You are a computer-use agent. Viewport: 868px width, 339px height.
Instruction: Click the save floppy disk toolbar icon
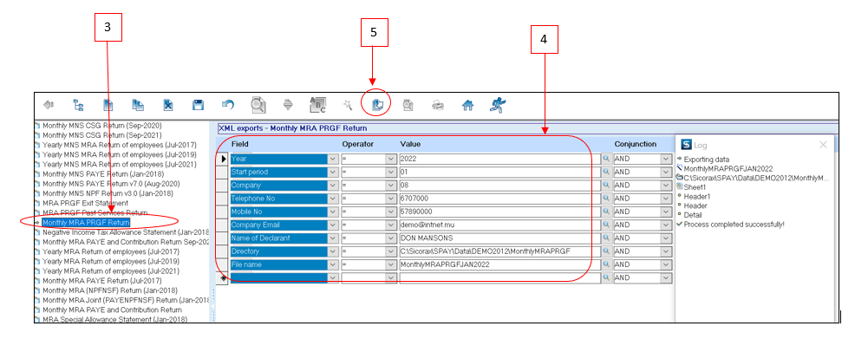(x=198, y=104)
